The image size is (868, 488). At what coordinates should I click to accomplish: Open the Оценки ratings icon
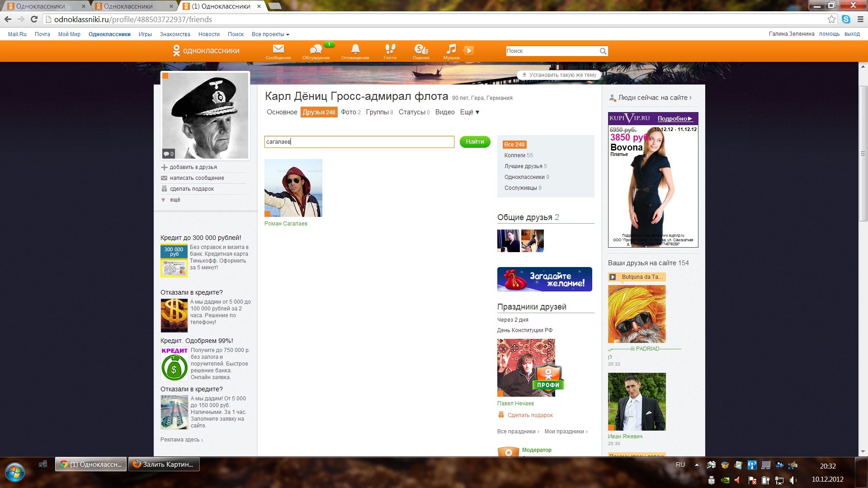click(421, 50)
